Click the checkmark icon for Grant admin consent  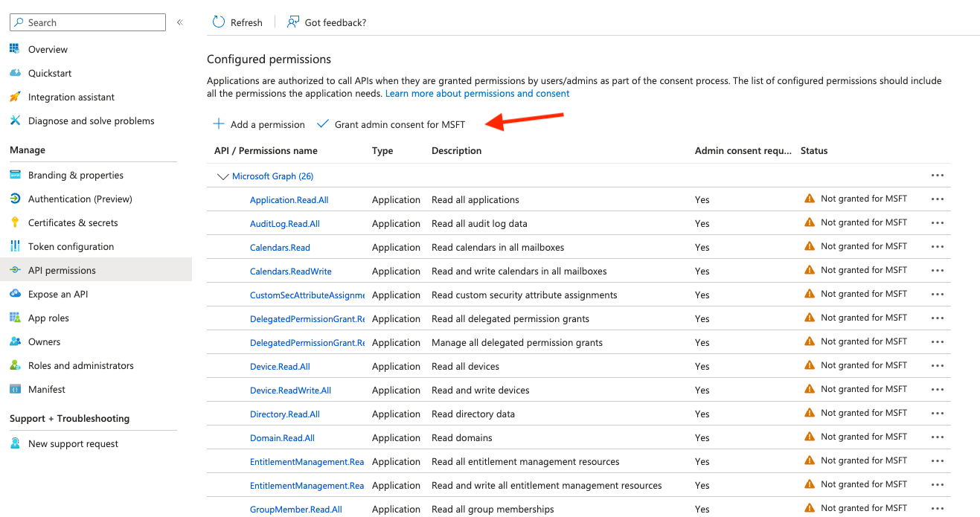coord(322,124)
